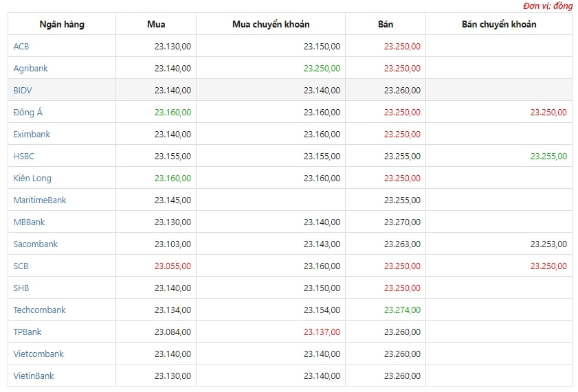
Task: Open the SHB bank link
Action: pyautogui.click(x=21, y=288)
